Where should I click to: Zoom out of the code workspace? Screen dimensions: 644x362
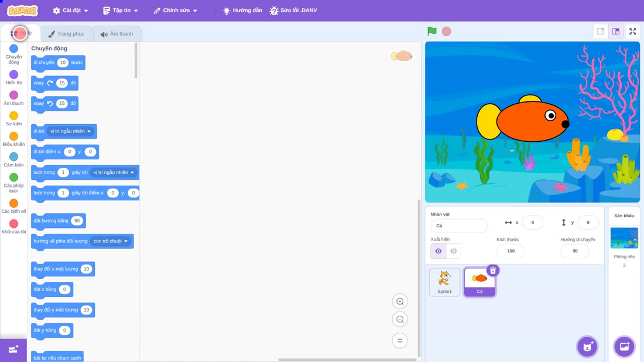tap(400, 319)
